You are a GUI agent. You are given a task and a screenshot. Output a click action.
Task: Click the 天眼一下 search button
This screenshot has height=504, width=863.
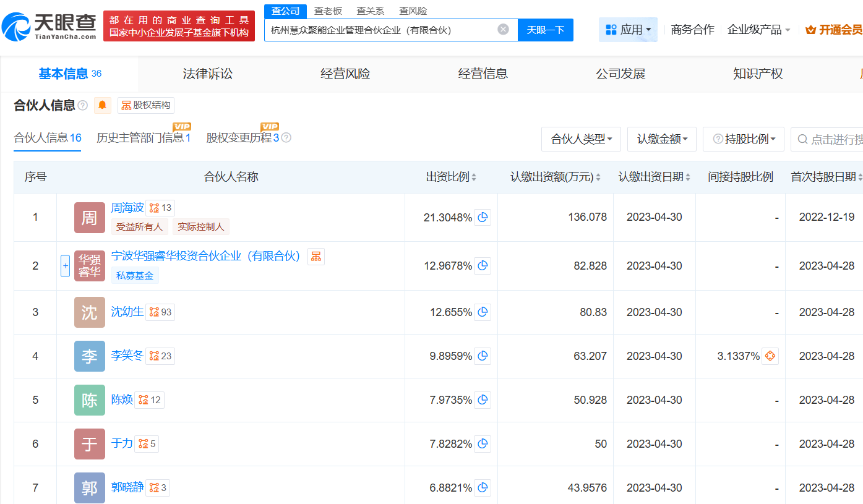click(x=545, y=30)
